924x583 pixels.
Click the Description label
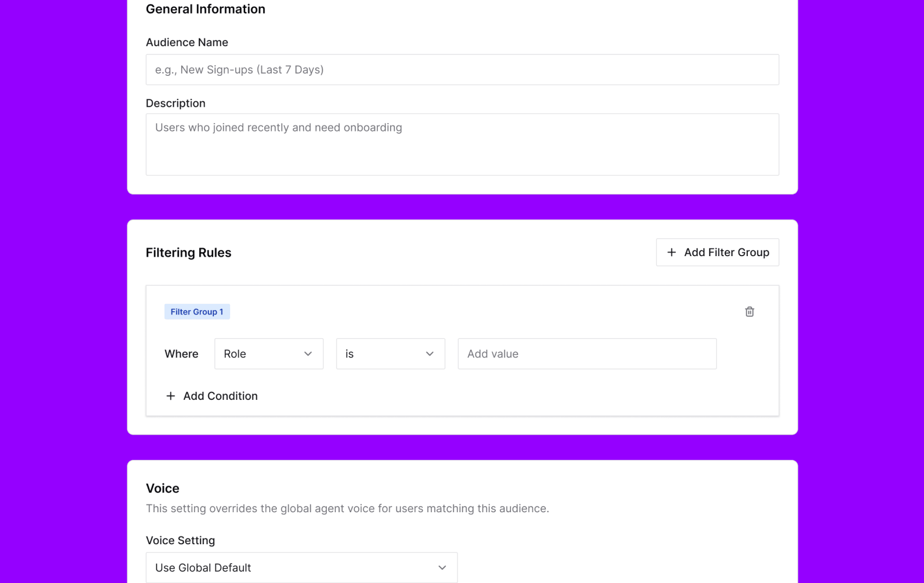176,103
